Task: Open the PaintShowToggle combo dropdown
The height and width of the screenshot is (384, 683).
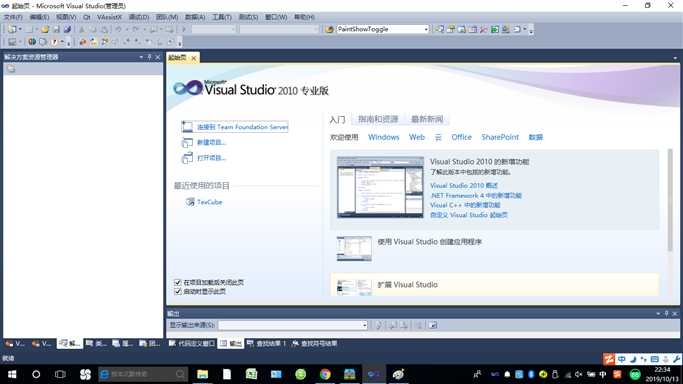Action: point(426,29)
